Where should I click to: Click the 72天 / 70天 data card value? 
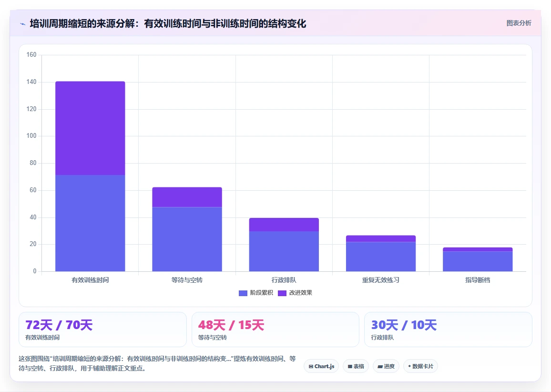point(59,325)
